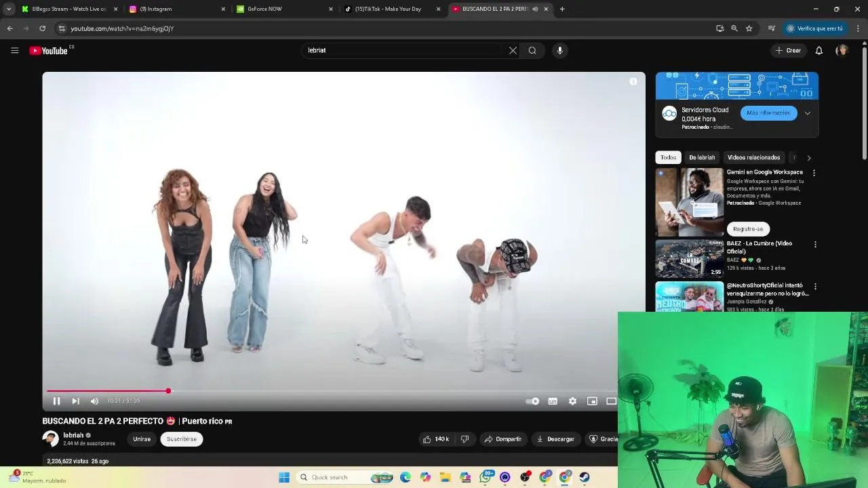Reload the page
The width and height of the screenshot is (868, 488).
pos(42,28)
